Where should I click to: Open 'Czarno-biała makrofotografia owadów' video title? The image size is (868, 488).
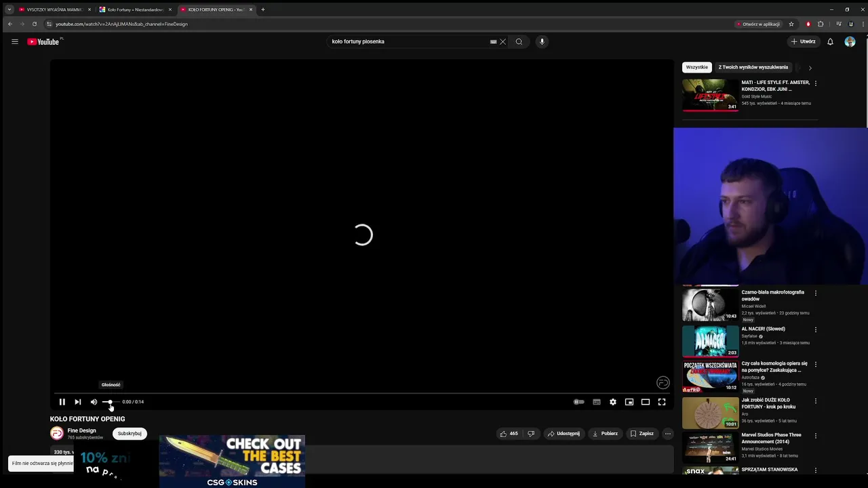772,296
